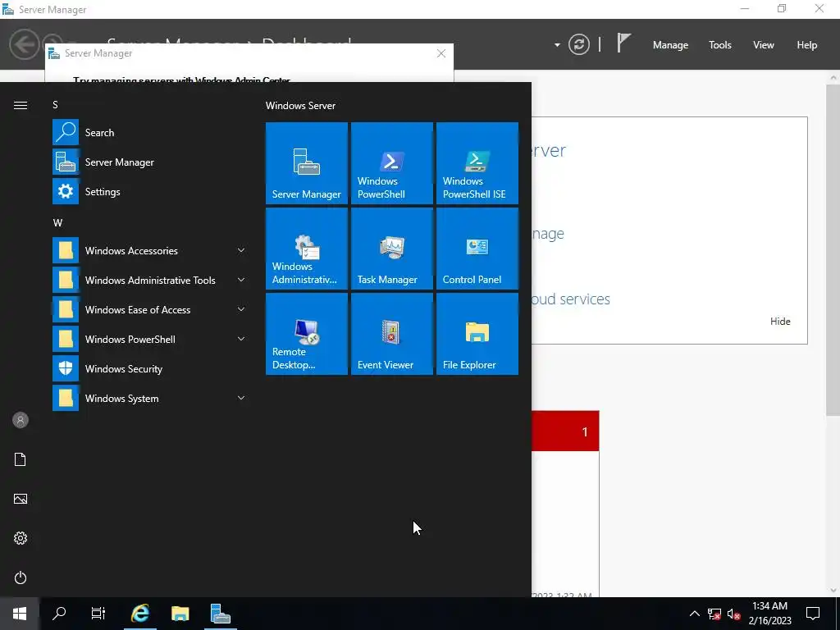Open taskbar Search magnifier

click(59, 614)
